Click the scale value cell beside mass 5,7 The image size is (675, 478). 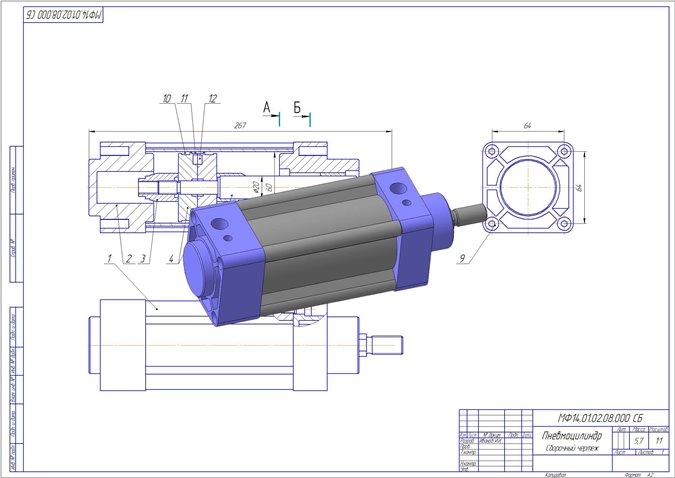point(659,441)
